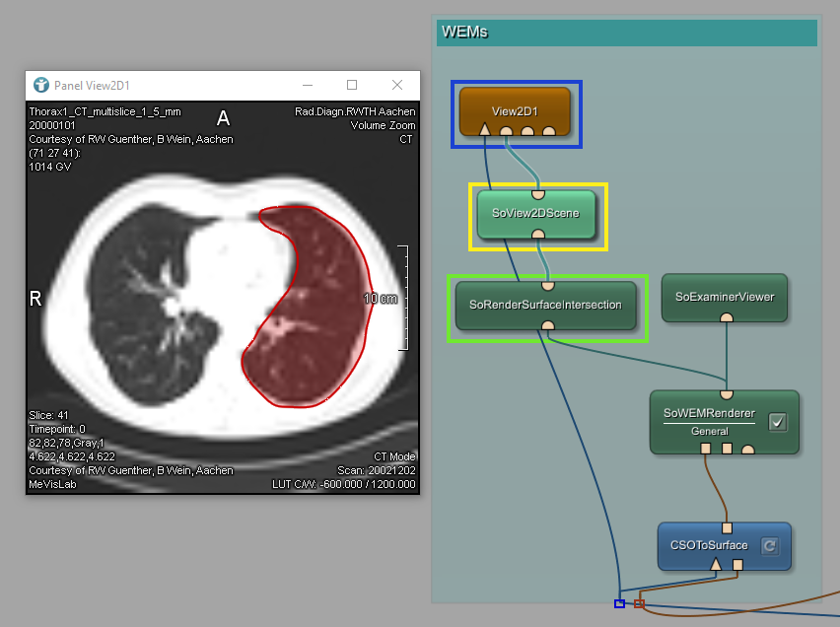Click the WEMs group title bar

click(626, 33)
